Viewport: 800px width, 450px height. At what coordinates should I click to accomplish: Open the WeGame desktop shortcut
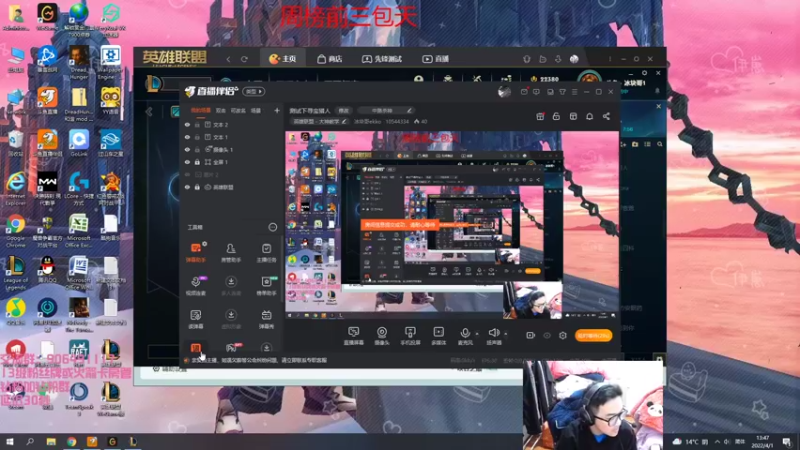pos(47,16)
